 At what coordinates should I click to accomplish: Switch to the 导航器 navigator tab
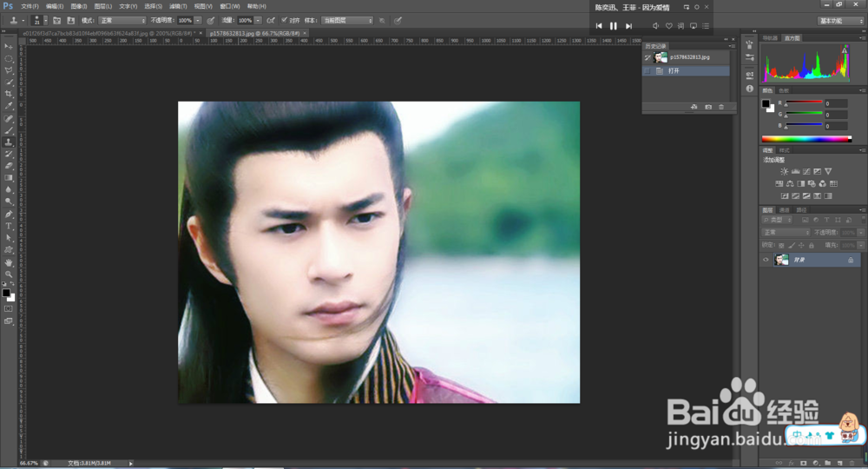tap(770, 38)
